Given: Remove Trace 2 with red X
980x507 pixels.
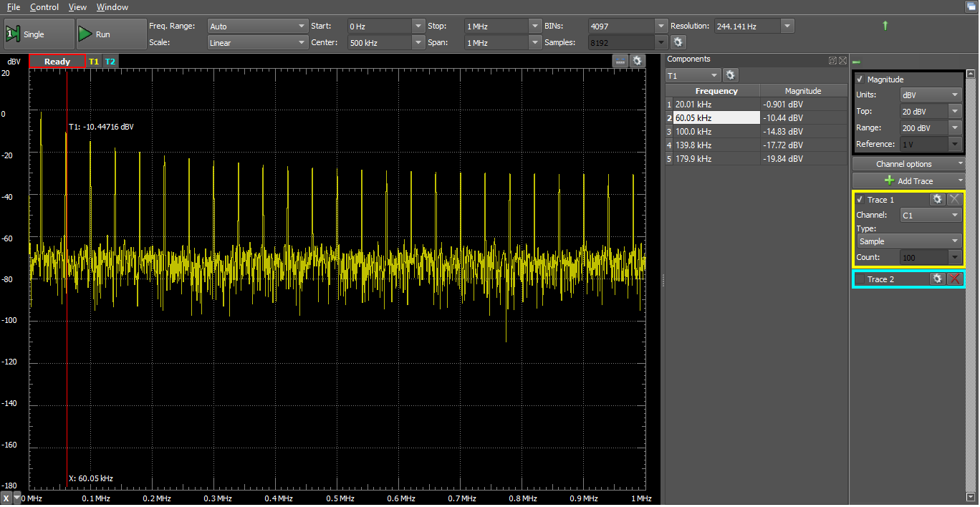Looking at the screenshot, I should tap(954, 279).
